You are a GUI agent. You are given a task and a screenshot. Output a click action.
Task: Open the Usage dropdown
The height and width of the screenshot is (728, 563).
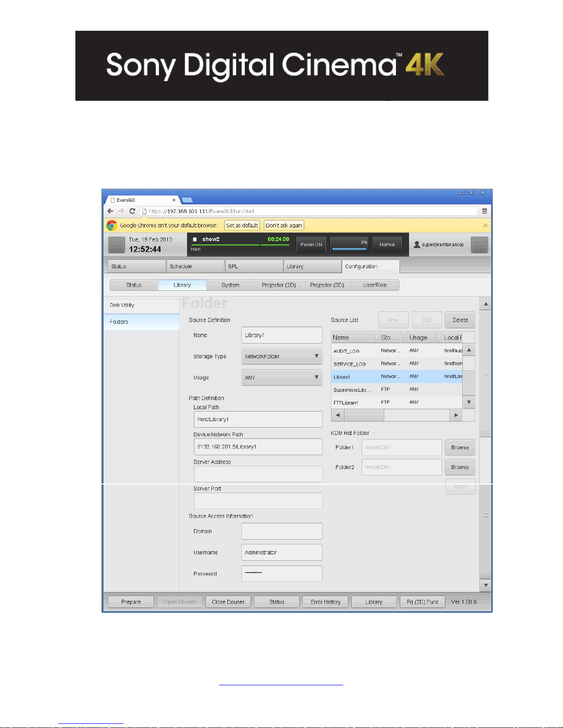[x=282, y=378]
